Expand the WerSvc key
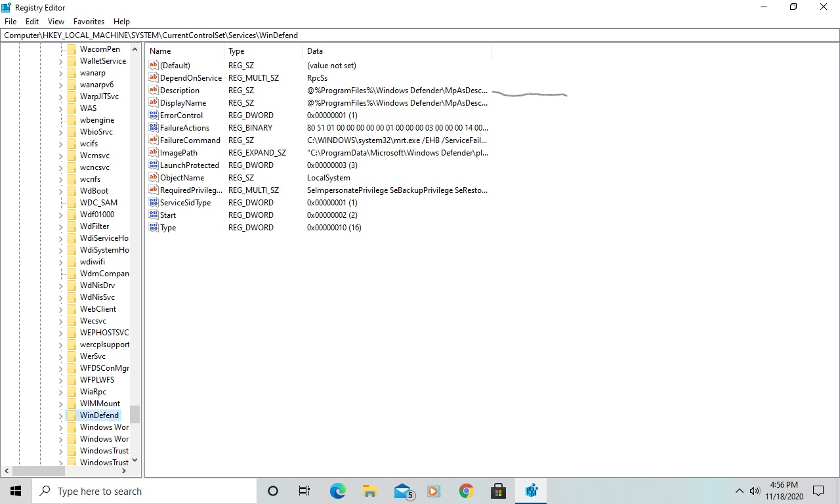 click(x=61, y=356)
